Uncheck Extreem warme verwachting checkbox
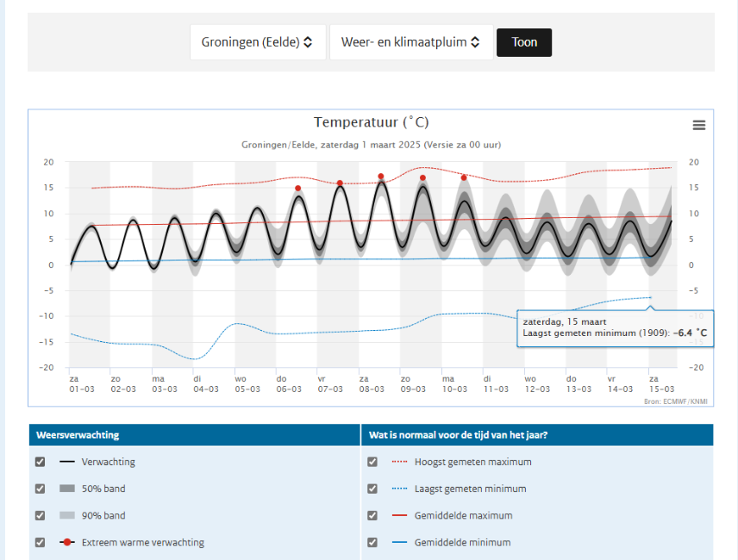Viewport: 738px width, 560px height. pyautogui.click(x=40, y=542)
